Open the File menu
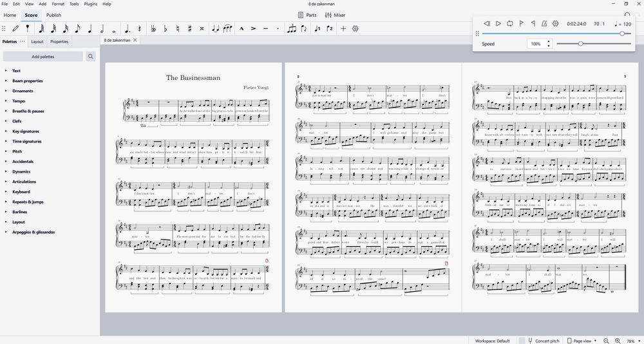The height and width of the screenshot is (344, 644). [x=5, y=4]
